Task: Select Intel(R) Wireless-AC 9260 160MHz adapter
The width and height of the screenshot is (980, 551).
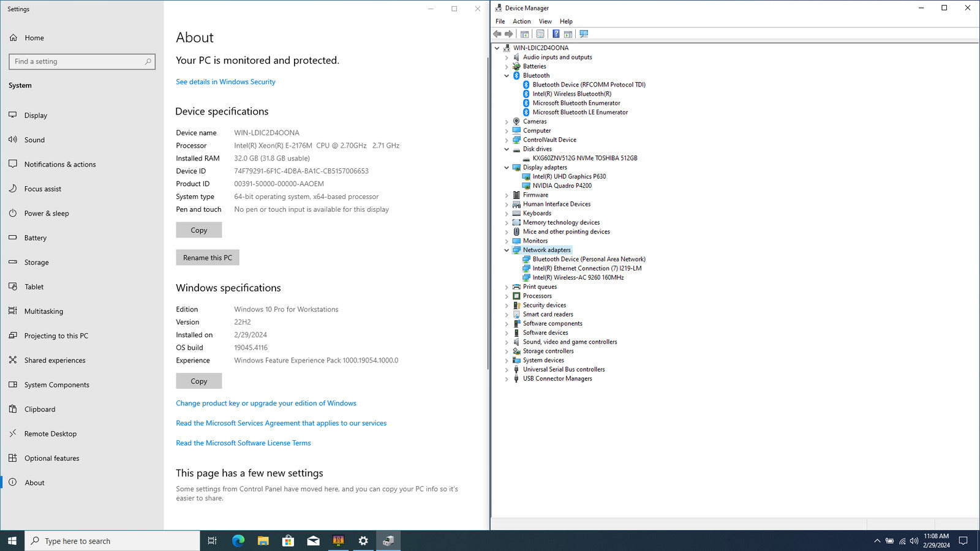Action: click(x=578, y=277)
